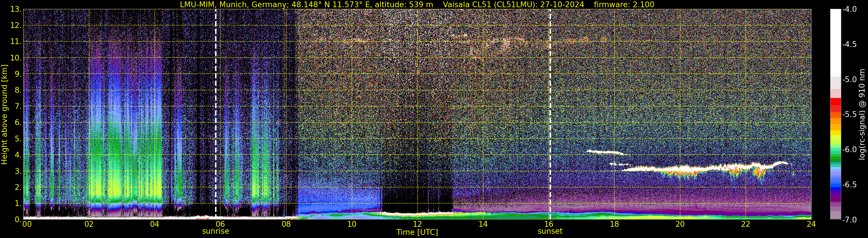868x238 pixels.
Task: Click the '08' time tick label
Action: (x=286, y=224)
